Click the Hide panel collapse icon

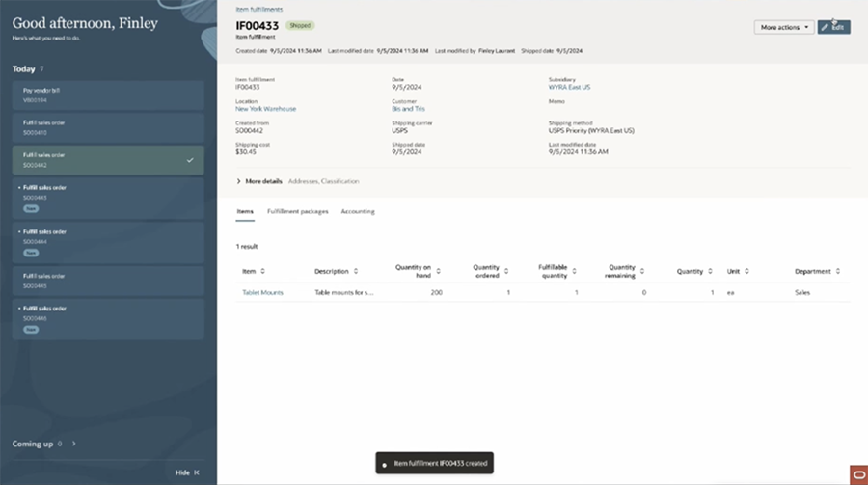tap(197, 472)
